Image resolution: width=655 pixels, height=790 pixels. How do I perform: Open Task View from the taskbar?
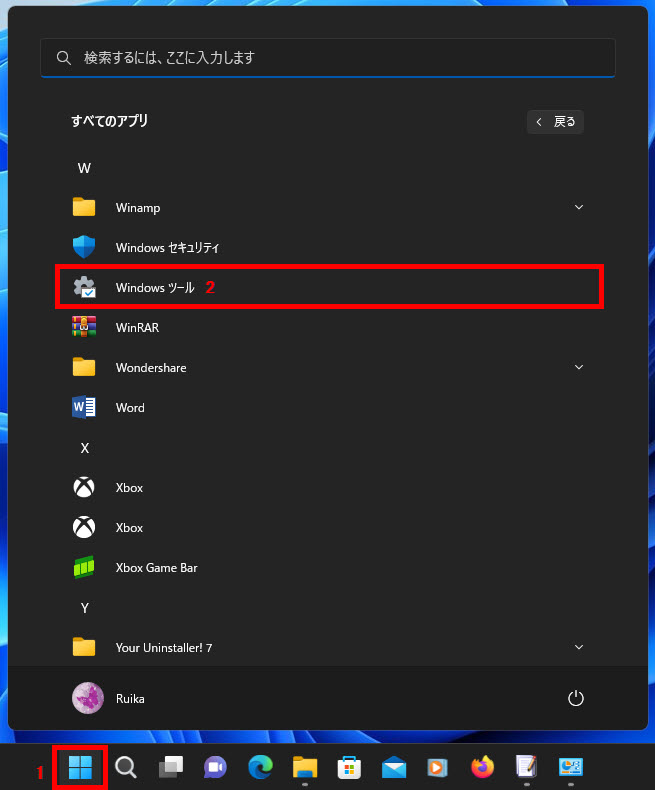click(x=171, y=767)
